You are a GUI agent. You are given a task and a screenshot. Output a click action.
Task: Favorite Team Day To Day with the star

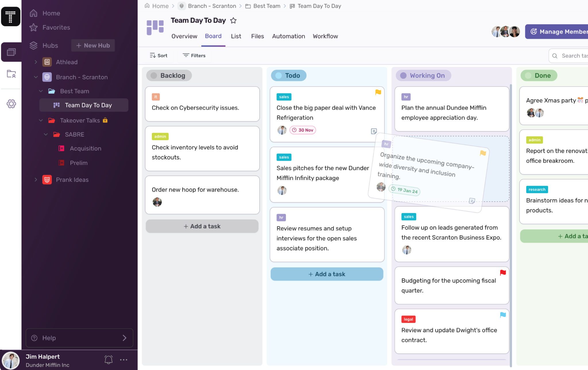tap(233, 20)
